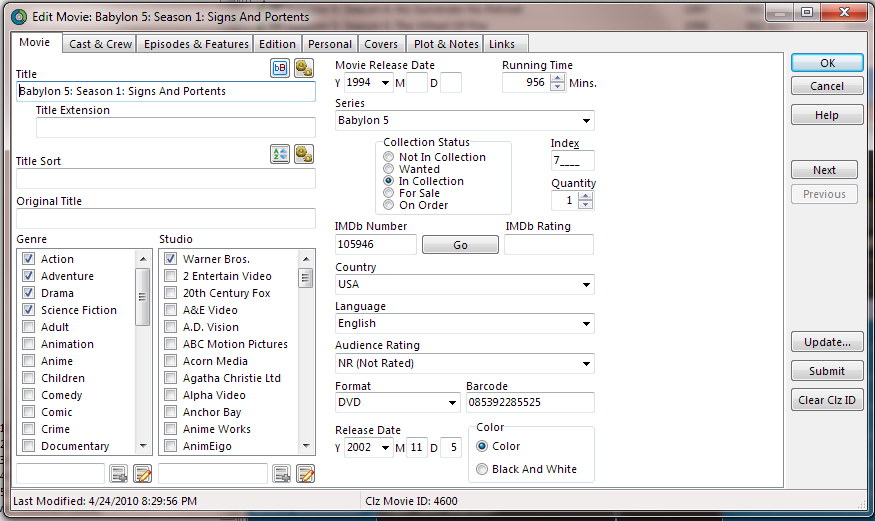Click the bB title capitalization icon
875x521 pixels.
coord(280,68)
